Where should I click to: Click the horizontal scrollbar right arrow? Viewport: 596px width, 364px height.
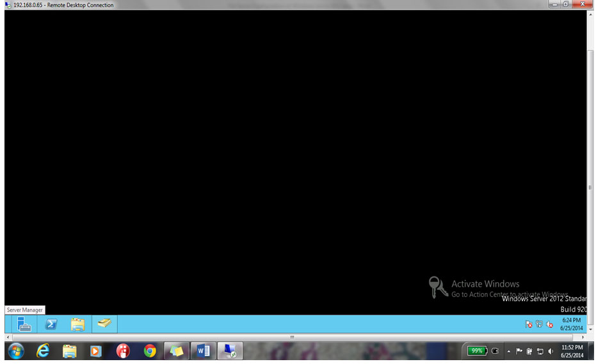click(583, 337)
